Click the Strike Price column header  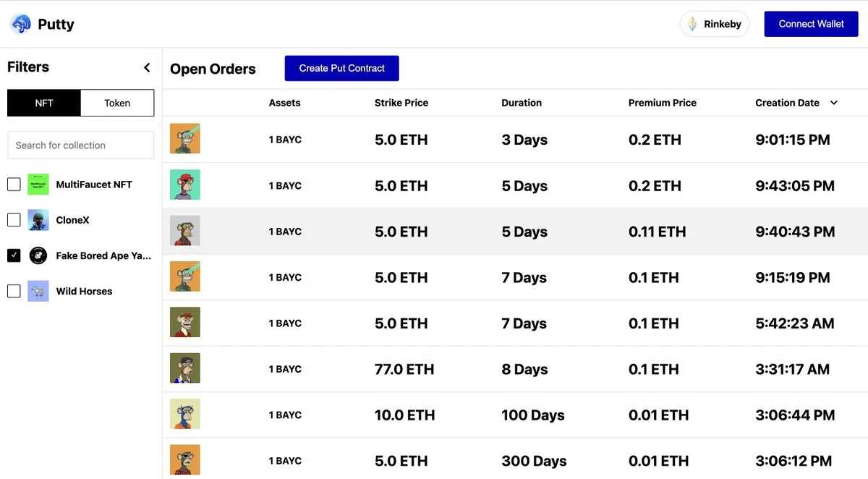(x=401, y=103)
